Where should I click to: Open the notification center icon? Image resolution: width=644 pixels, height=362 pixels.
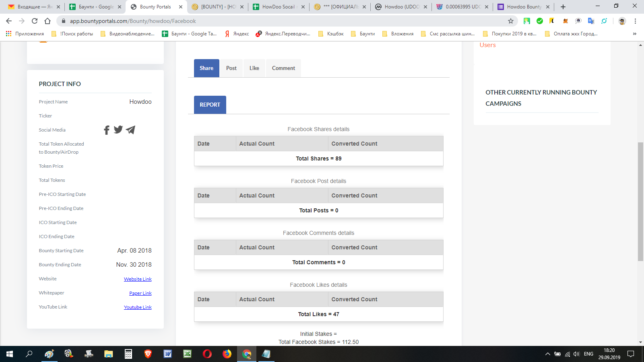pos(631,354)
